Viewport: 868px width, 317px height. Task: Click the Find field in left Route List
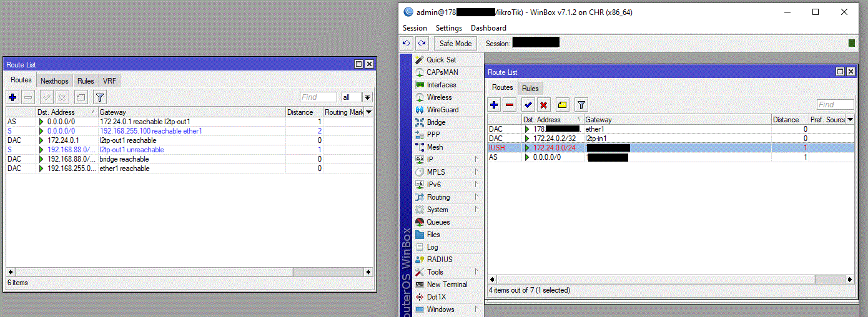click(x=318, y=97)
